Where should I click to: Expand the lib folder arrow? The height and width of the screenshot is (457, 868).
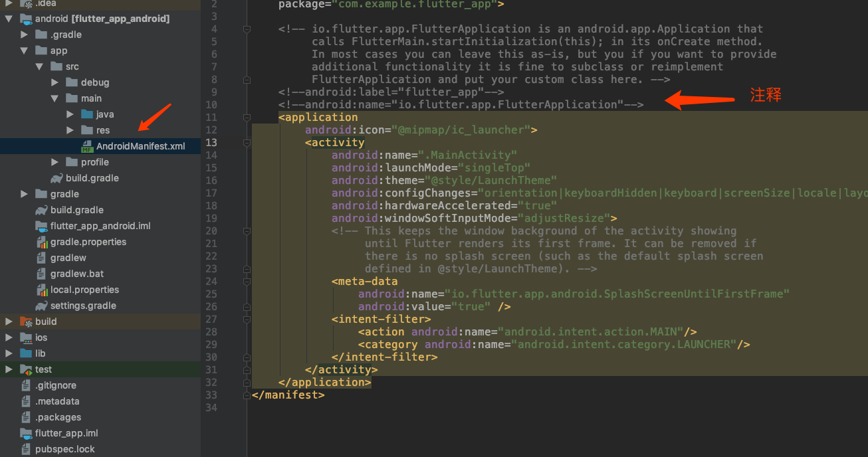(9, 353)
